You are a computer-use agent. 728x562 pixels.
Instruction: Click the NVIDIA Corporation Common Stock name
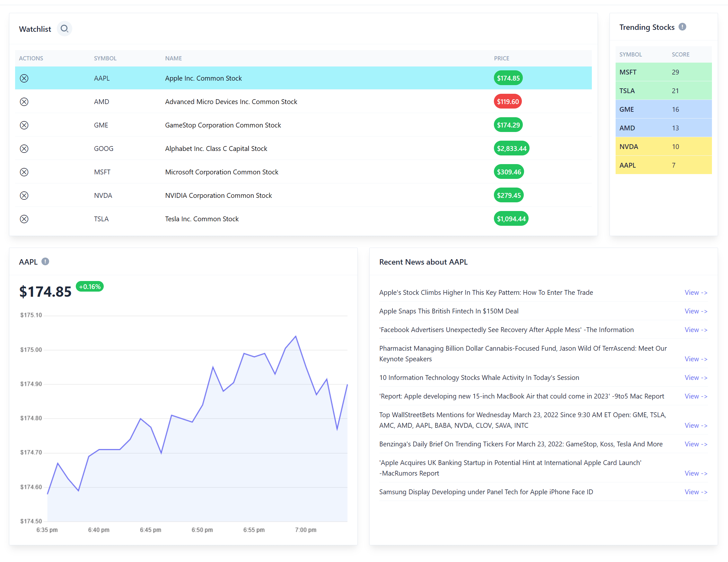tap(218, 195)
